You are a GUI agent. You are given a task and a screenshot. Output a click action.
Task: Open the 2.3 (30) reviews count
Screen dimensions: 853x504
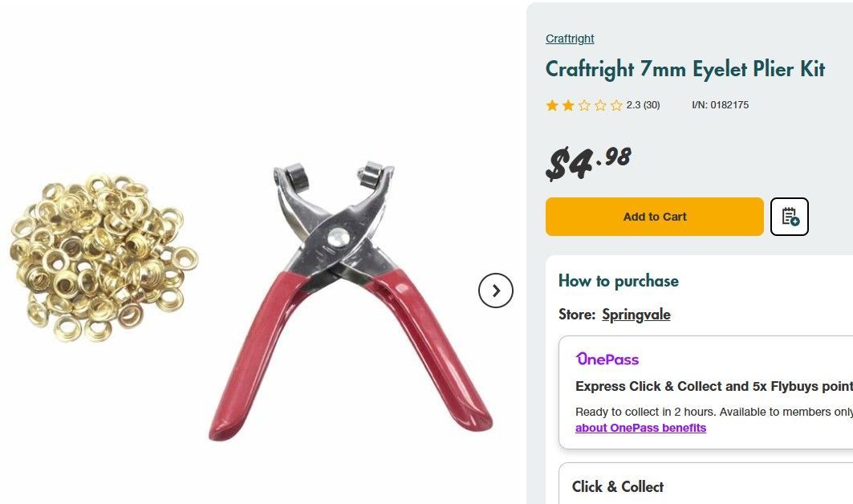coord(643,105)
